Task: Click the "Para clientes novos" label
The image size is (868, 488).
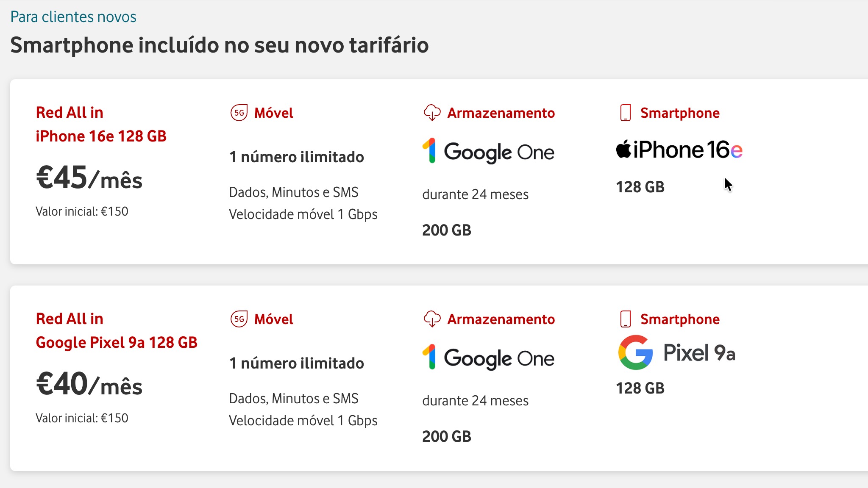Action: [x=73, y=17]
